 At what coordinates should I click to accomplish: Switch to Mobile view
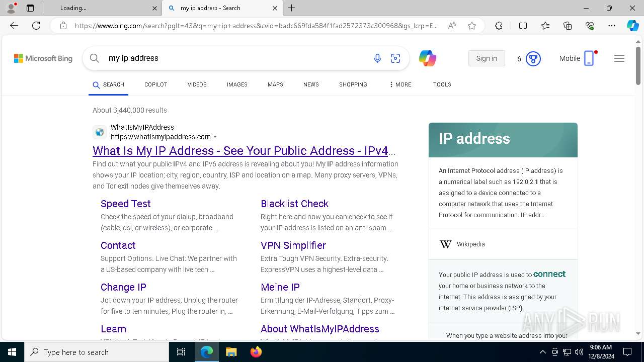(x=578, y=58)
